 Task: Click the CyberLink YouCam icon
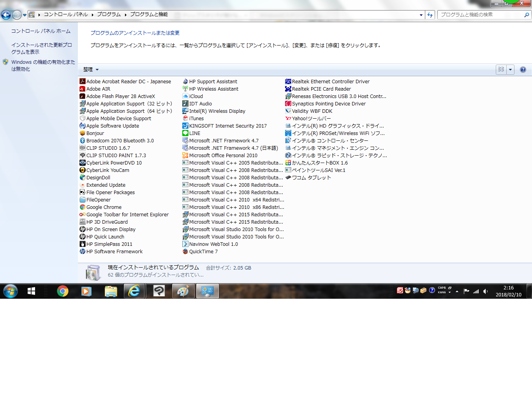click(x=83, y=170)
